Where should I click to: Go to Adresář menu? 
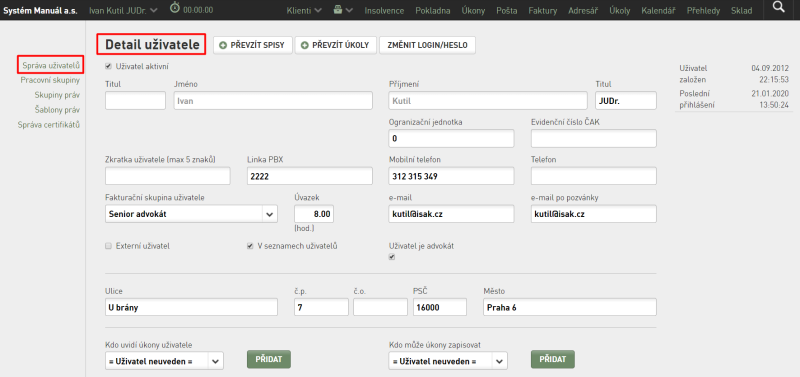pyautogui.click(x=583, y=10)
